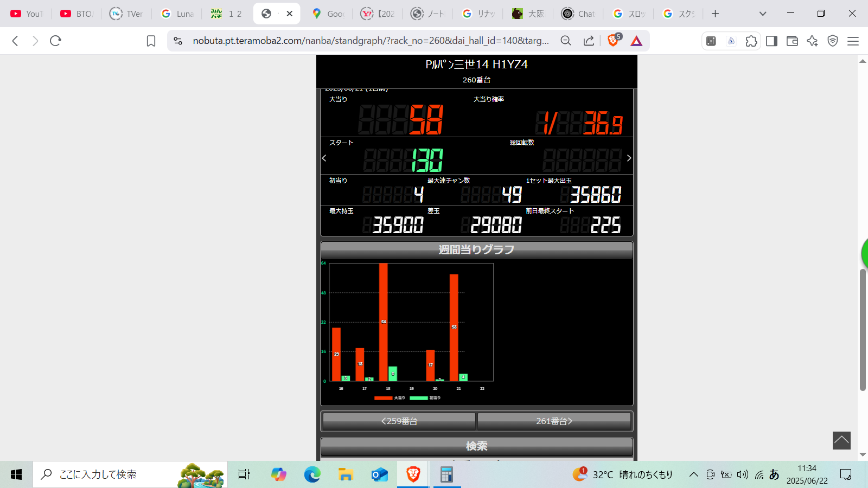Click the red 大当り legend swatch
The image size is (868, 488).
(383, 398)
